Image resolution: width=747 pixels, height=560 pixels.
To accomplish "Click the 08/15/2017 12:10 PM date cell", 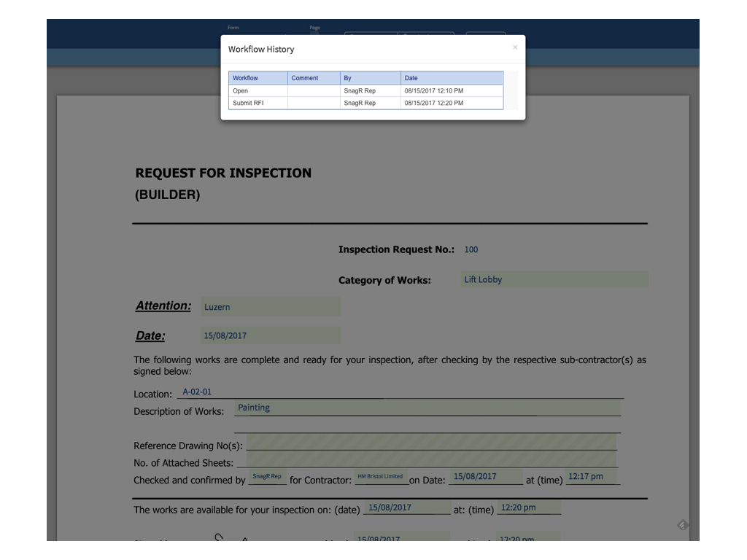I will tap(452, 90).
